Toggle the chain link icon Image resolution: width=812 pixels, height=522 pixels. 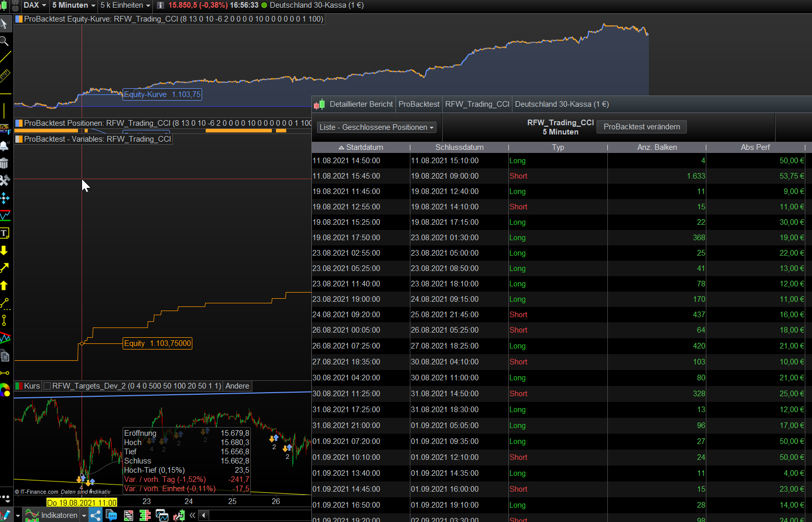(15, 6)
